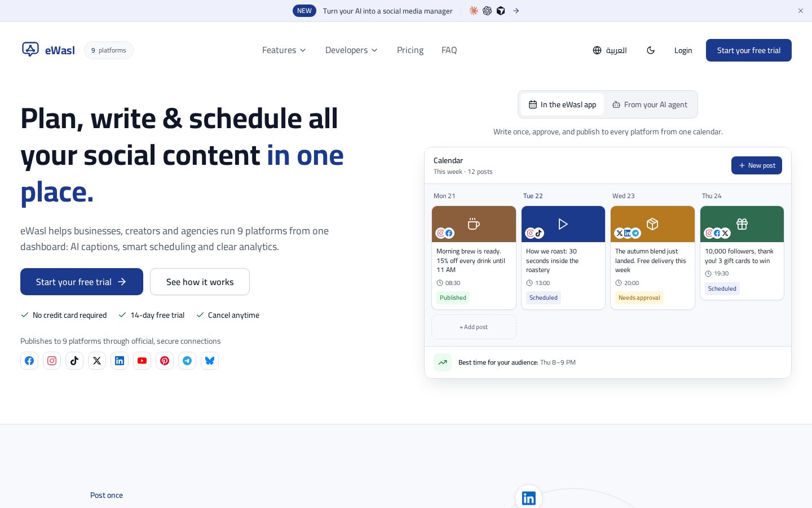Click hero Start your free trial button

[x=82, y=282]
